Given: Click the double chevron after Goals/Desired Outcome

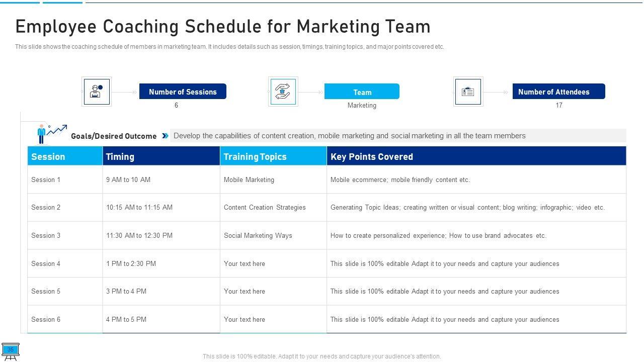Looking at the screenshot, I should (165, 136).
